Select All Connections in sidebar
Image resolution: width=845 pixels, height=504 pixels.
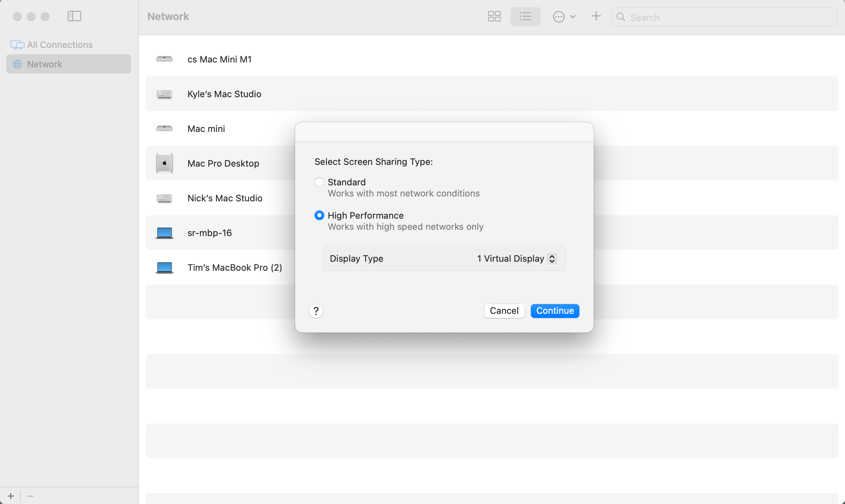coord(69,45)
